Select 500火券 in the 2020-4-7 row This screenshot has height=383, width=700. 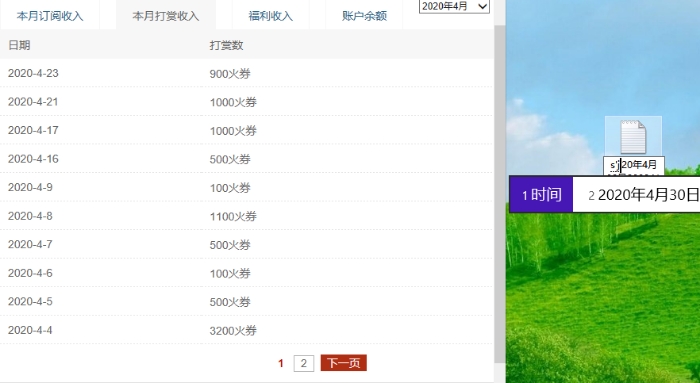(230, 245)
